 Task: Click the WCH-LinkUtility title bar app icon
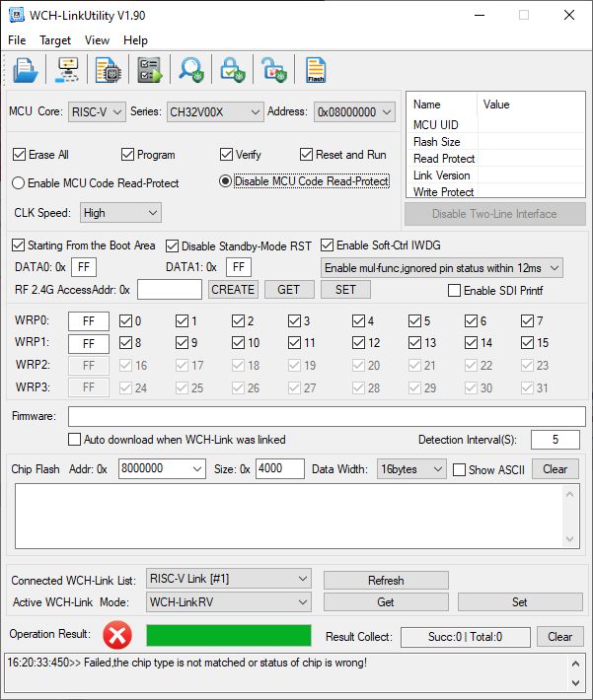coord(17,15)
